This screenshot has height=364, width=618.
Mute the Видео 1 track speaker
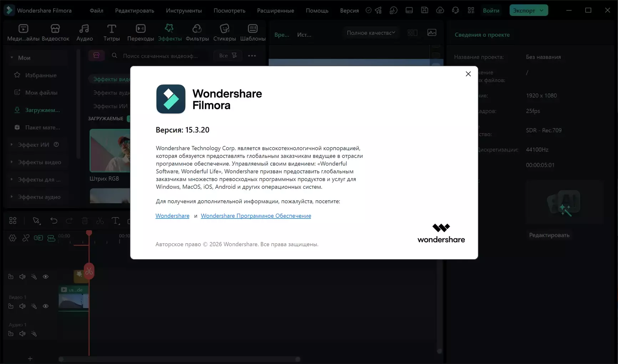click(22, 306)
